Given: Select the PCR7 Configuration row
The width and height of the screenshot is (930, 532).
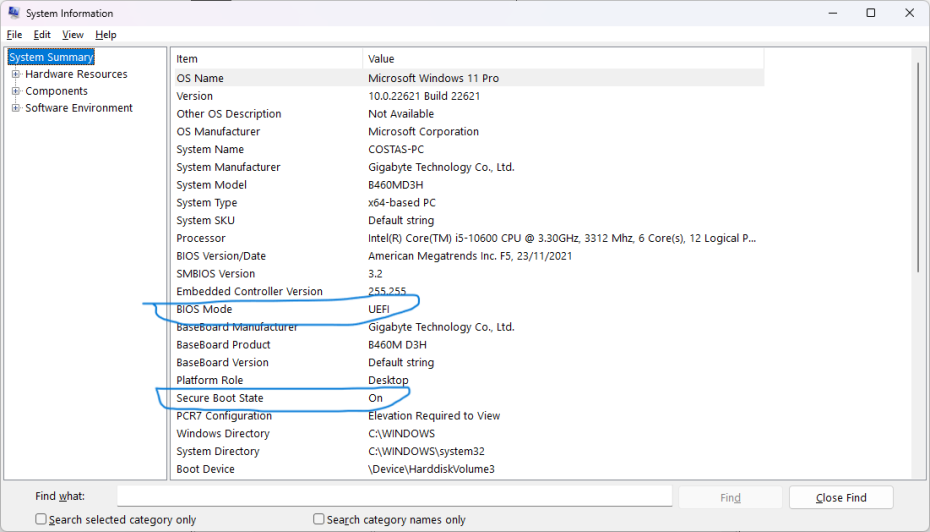Looking at the screenshot, I should [x=468, y=416].
